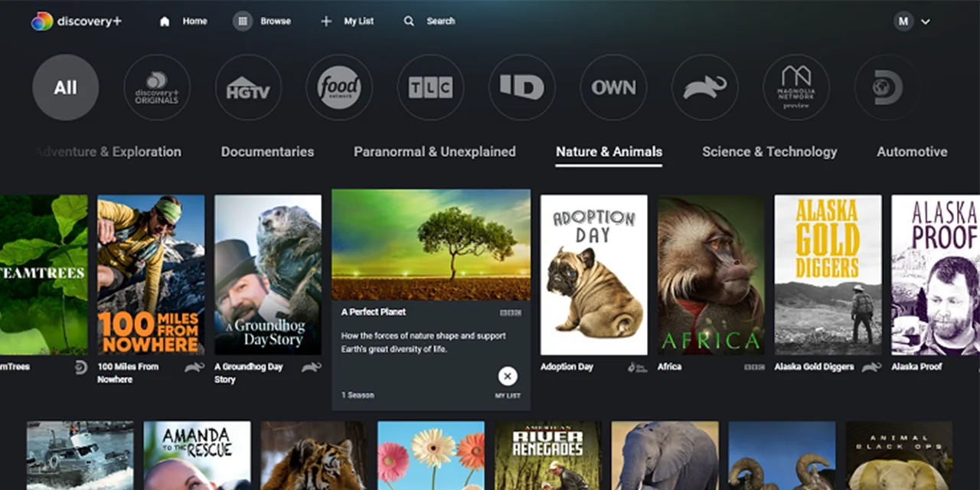The height and width of the screenshot is (490, 980).
Task: Click A Groundhog Day Story title text
Action: (x=249, y=373)
